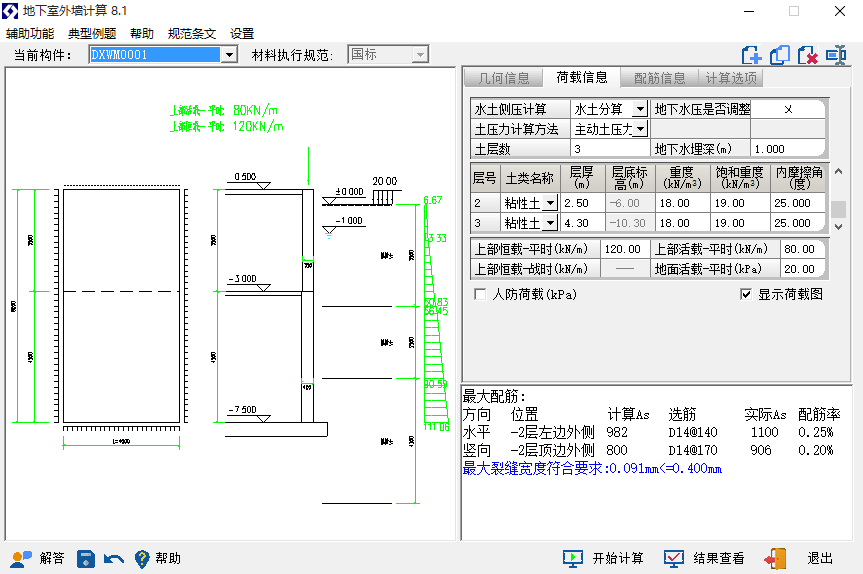Enable the 人防荷载 checkbox
The height and width of the screenshot is (574, 863).
click(x=480, y=294)
